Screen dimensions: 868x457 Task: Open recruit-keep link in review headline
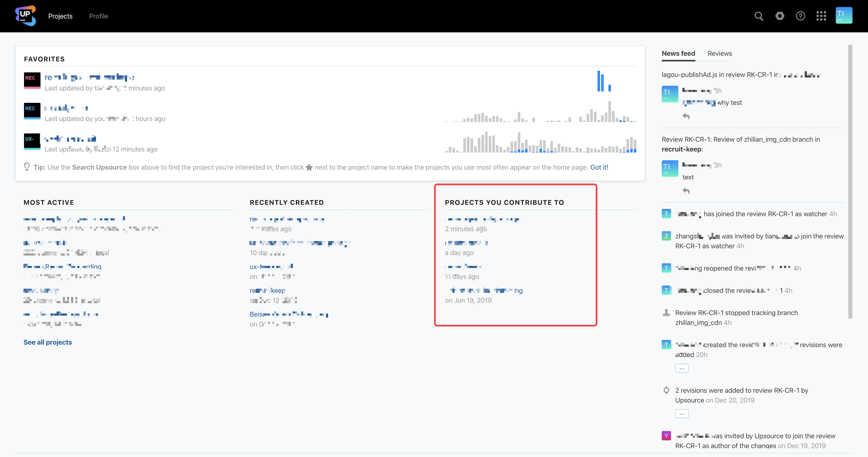pyautogui.click(x=681, y=149)
